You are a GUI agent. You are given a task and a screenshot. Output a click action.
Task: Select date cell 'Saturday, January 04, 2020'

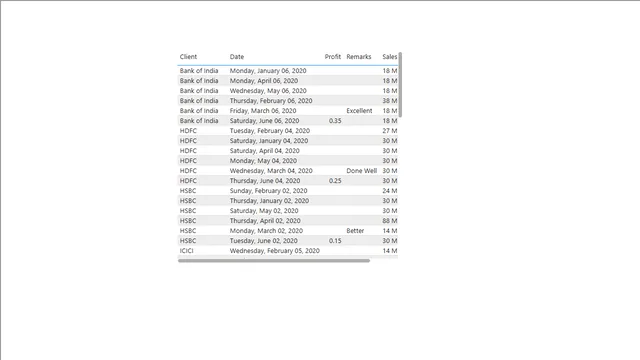pos(269,141)
